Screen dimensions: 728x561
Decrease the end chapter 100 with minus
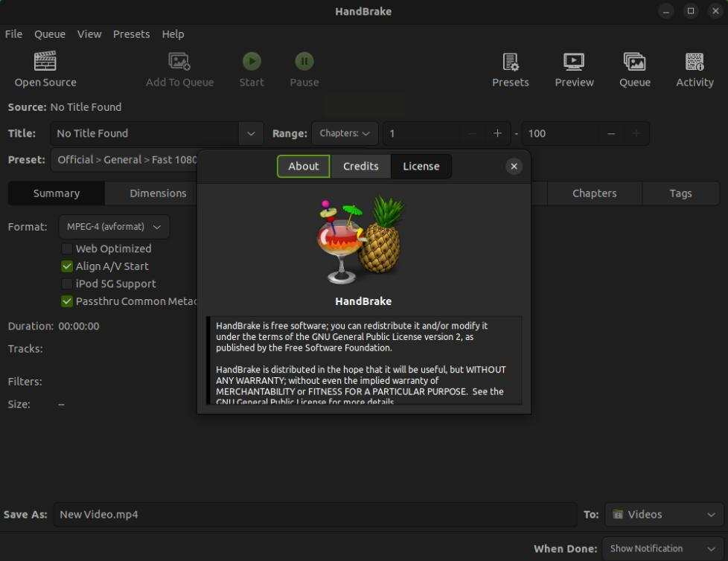click(x=611, y=133)
